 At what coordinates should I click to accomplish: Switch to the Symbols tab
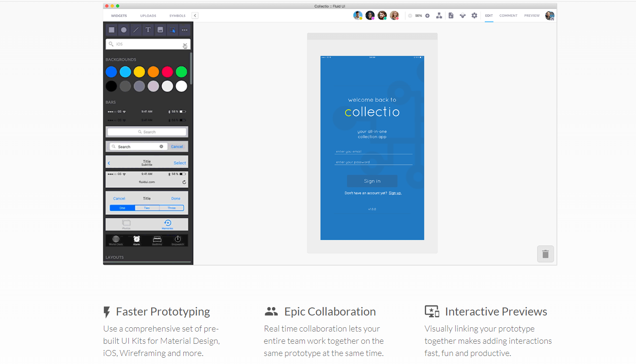[177, 16]
